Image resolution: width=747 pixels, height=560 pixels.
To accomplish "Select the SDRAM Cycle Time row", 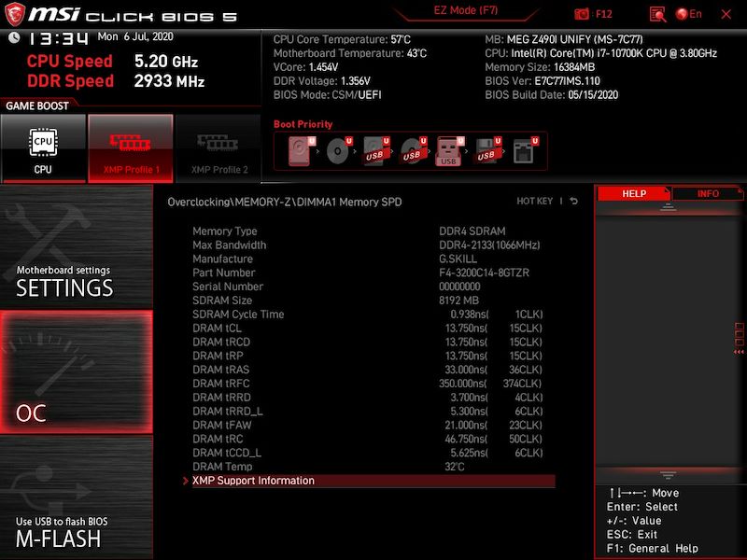I will [x=373, y=315].
